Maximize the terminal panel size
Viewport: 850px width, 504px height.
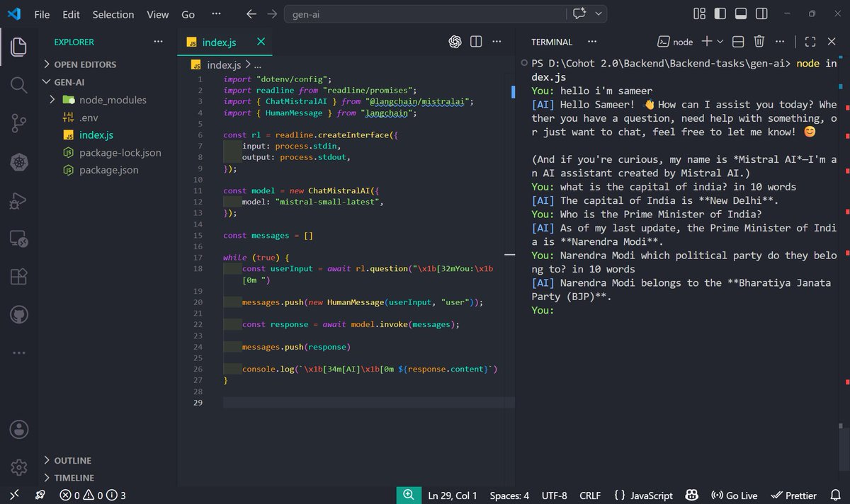pyautogui.click(x=811, y=42)
